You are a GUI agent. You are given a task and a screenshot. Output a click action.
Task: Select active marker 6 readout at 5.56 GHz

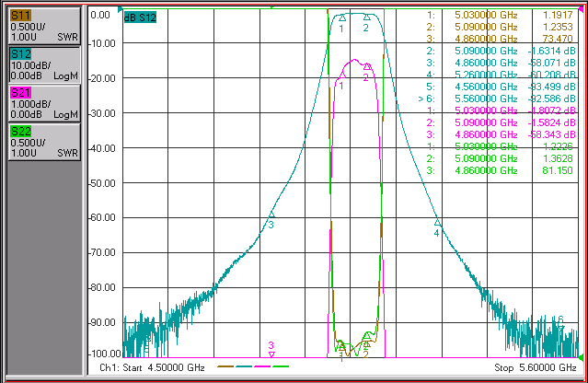[497, 99]
